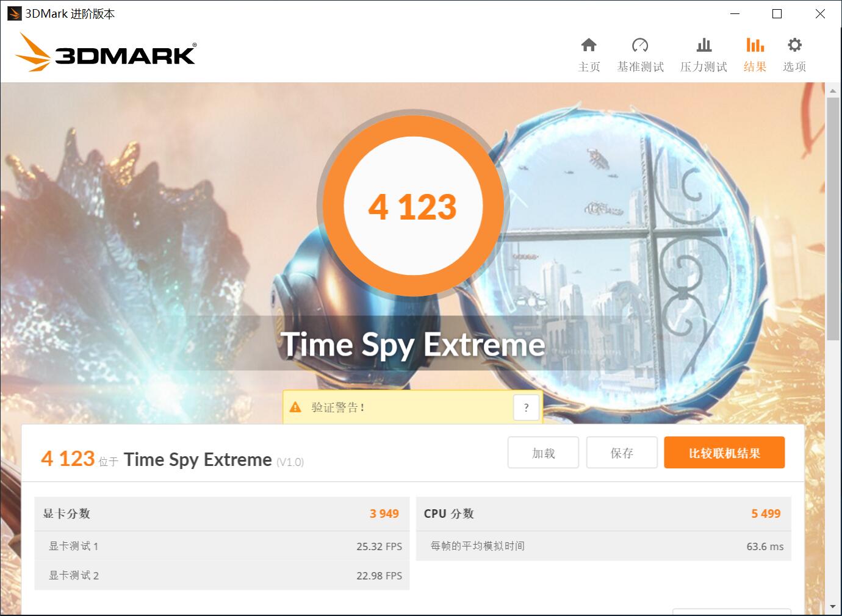Open 压力测试 stress test icon

(x=703, y=45)
